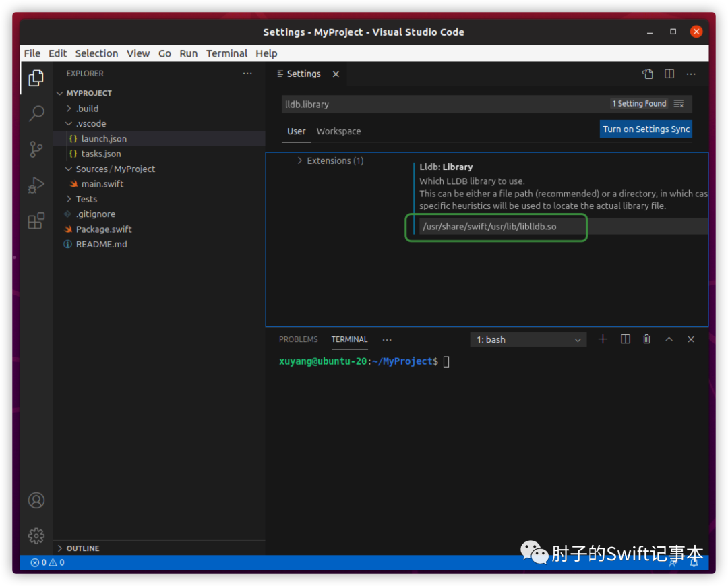Image resolution: width=728 pixels, height=586 pixels.
Task: Open the View menu
Action: 138,53
